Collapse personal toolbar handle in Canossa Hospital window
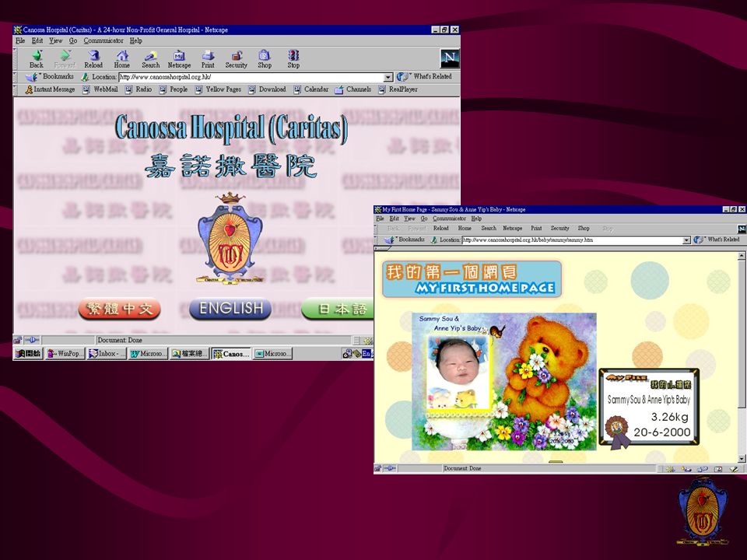 (x=16, y=89)
